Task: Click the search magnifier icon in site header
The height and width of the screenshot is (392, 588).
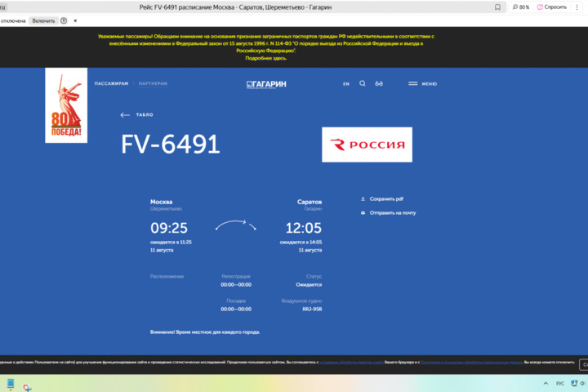Action: tap(363, 83)
